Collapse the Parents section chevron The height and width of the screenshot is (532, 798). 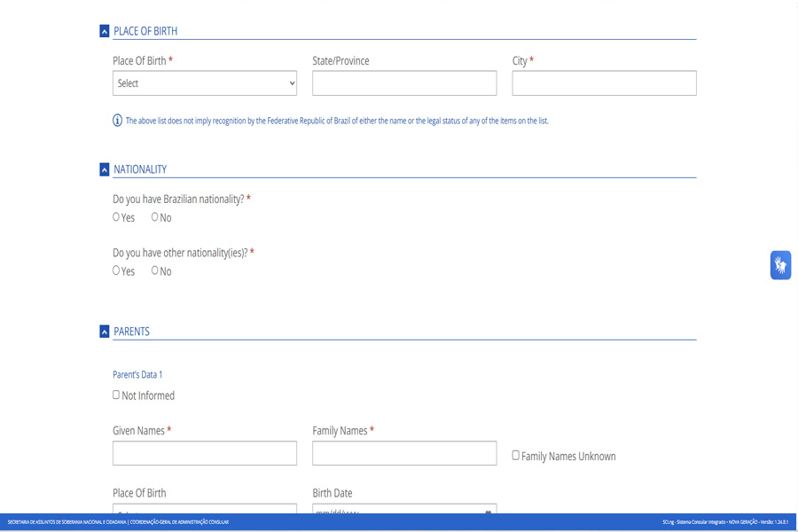pos(105,332)
